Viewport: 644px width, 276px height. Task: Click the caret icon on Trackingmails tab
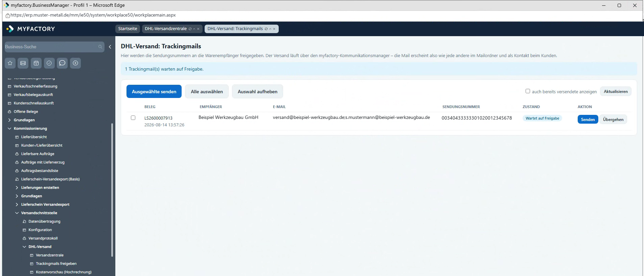pyautogui.click(x=270, y=29)
